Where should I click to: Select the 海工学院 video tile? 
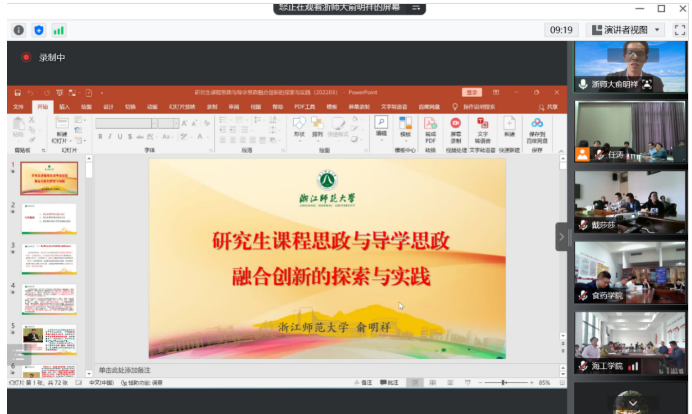(630, 342)
